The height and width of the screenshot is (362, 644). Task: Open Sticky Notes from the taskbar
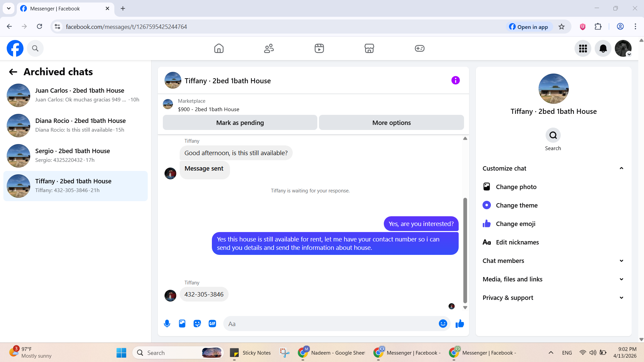pos(250,353)
